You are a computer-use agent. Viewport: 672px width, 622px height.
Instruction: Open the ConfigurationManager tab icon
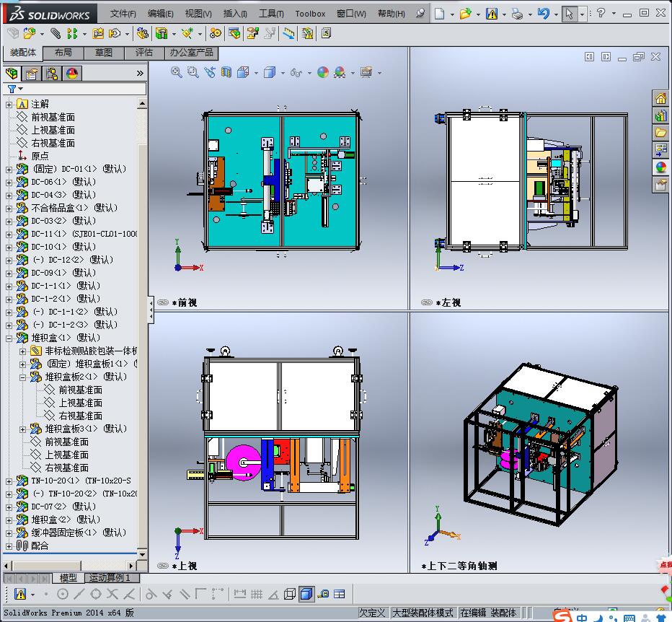point(53,74)
